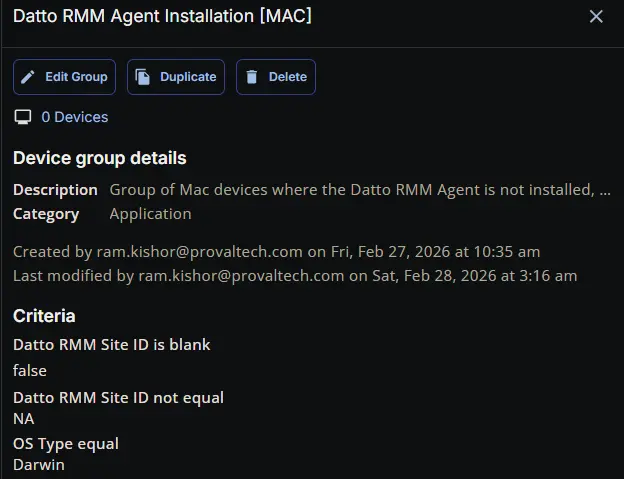Click the monitor icon beside 0 Devices
Image resolution: width=624 pixels, height=479 pixels.
[22, 117]
